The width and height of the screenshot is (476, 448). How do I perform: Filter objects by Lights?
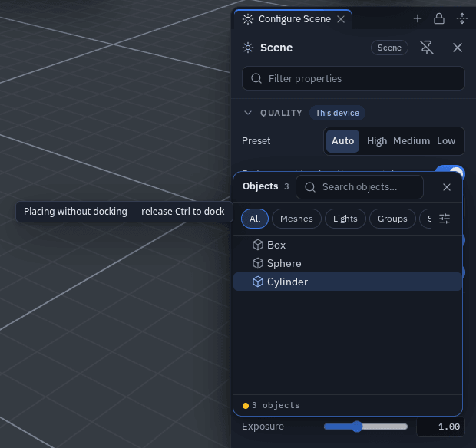345,219
